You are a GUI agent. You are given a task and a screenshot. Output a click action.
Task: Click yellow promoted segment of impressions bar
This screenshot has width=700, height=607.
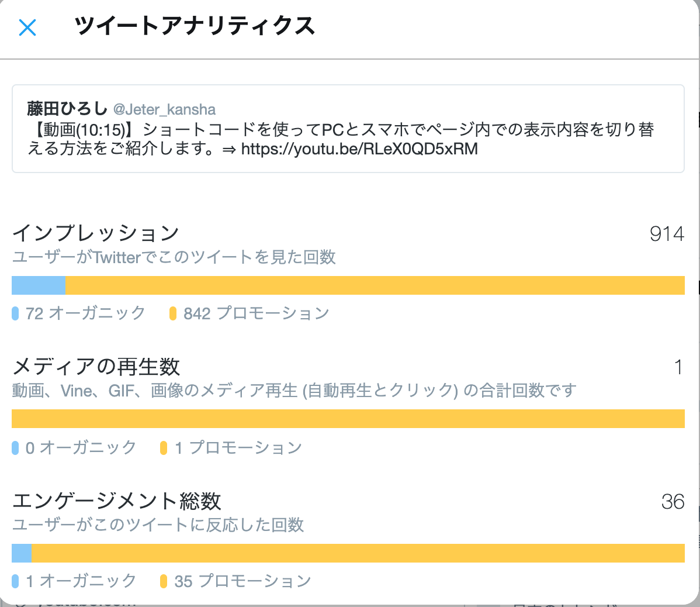(374, 285)
